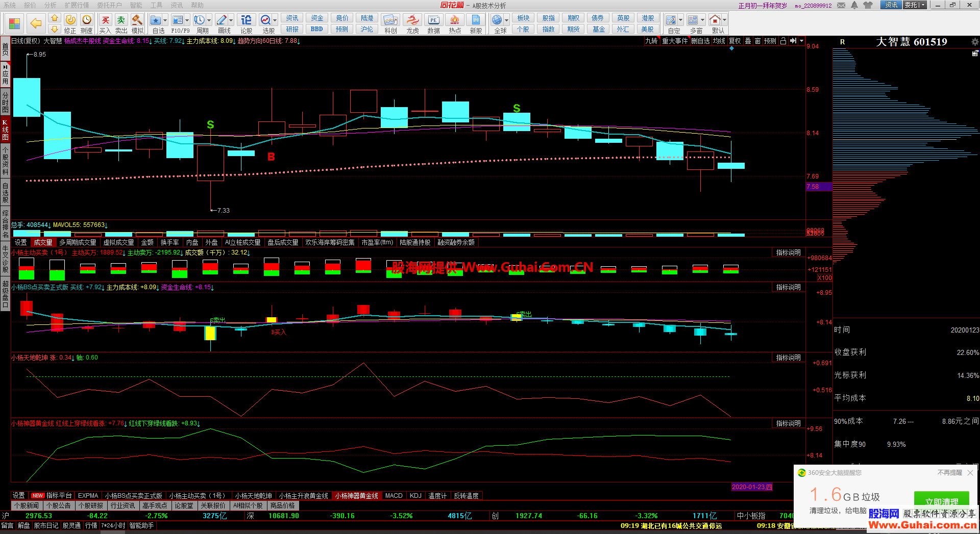Click the purple 7.58 price marker on axis
This screenshot has width=980, height=534.
pyautogui.click(x=818, y=187)
